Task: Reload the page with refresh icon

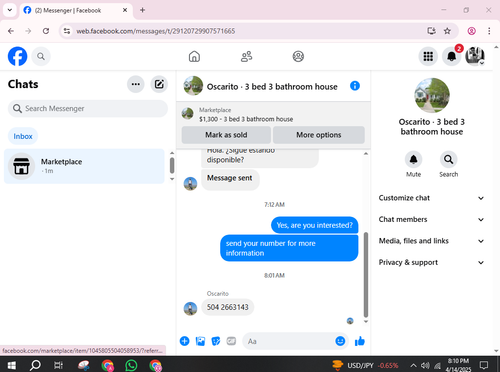Action: pyautogui.click(x=46, y=31)
